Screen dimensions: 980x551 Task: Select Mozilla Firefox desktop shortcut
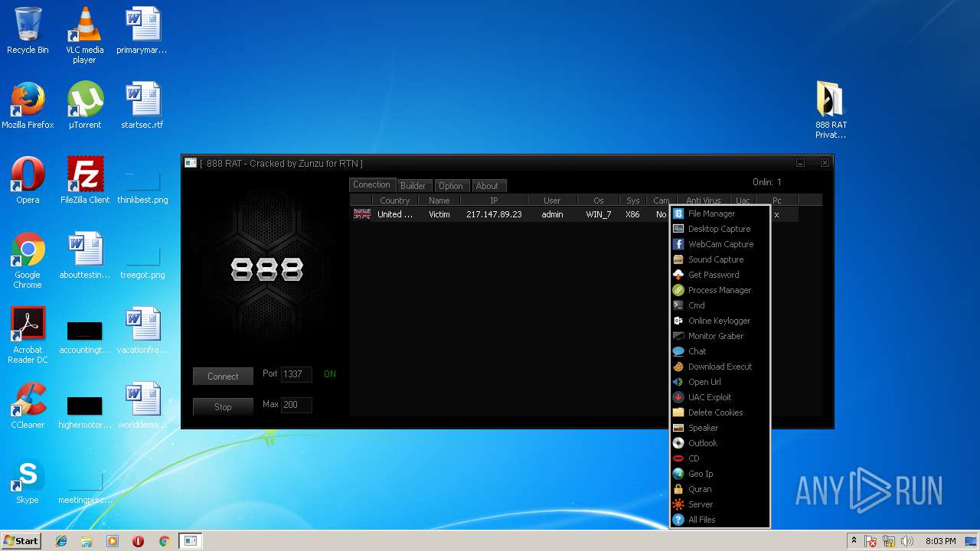28,106
